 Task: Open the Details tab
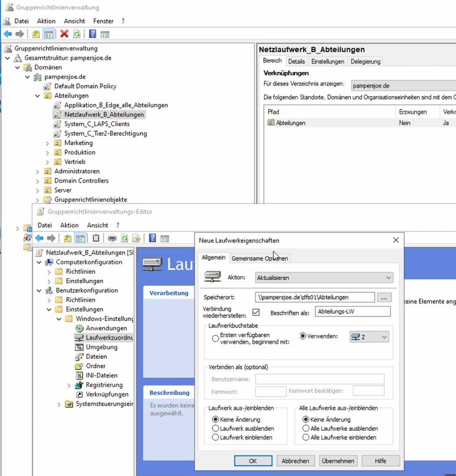[x=296, y=61]
